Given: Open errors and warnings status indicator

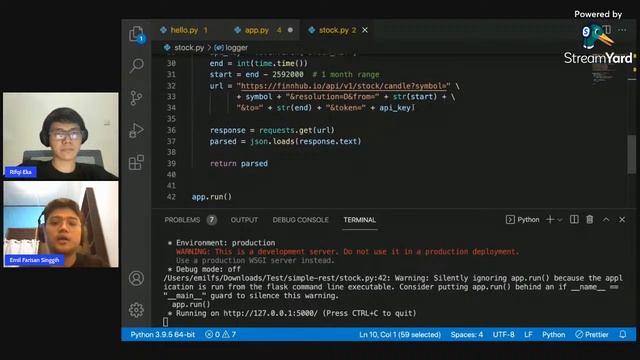Looking at the screenshot, I should [x=220, y=335].
